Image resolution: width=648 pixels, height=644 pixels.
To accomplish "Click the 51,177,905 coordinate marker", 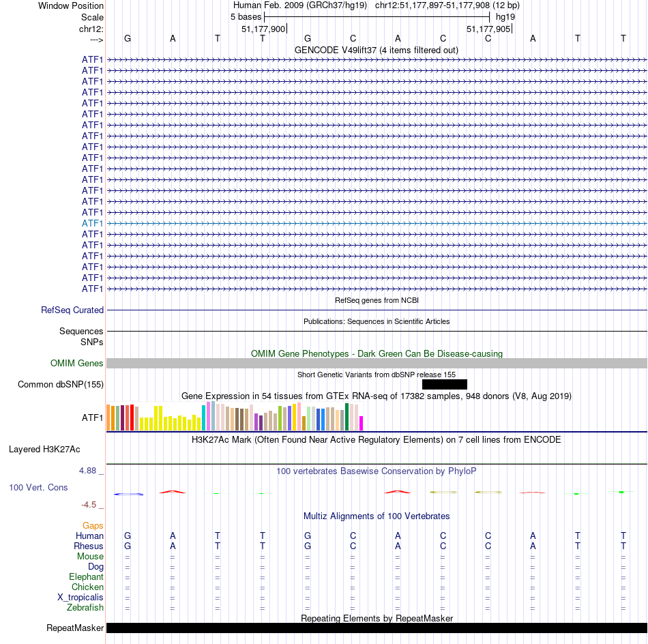I will click(x=488, y=29).
